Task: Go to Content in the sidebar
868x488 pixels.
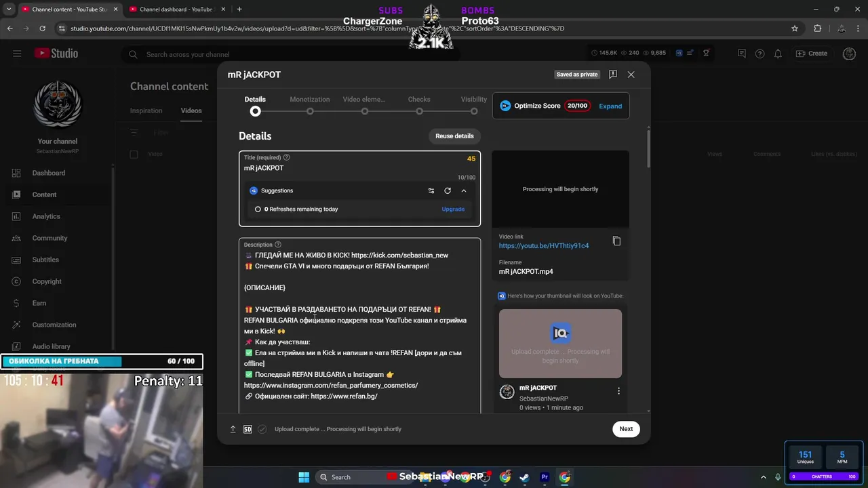Action: click(x=44, y=195)
